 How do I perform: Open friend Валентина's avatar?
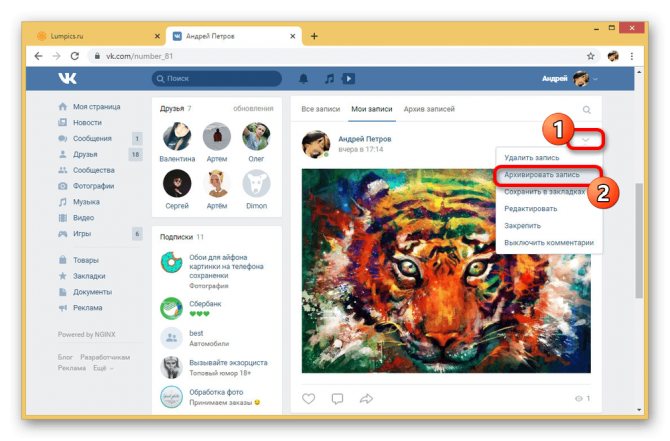click(177, 136)
